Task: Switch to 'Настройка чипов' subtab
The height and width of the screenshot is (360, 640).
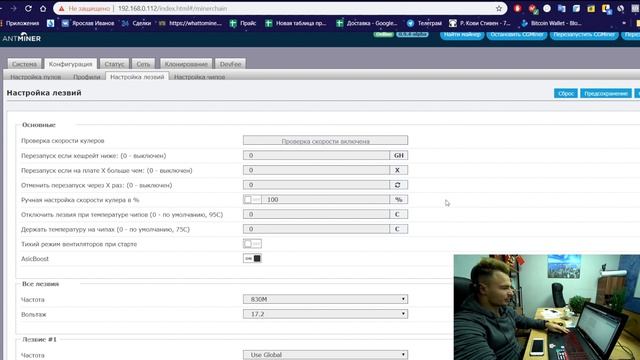Action: click(x=200, y=77)
